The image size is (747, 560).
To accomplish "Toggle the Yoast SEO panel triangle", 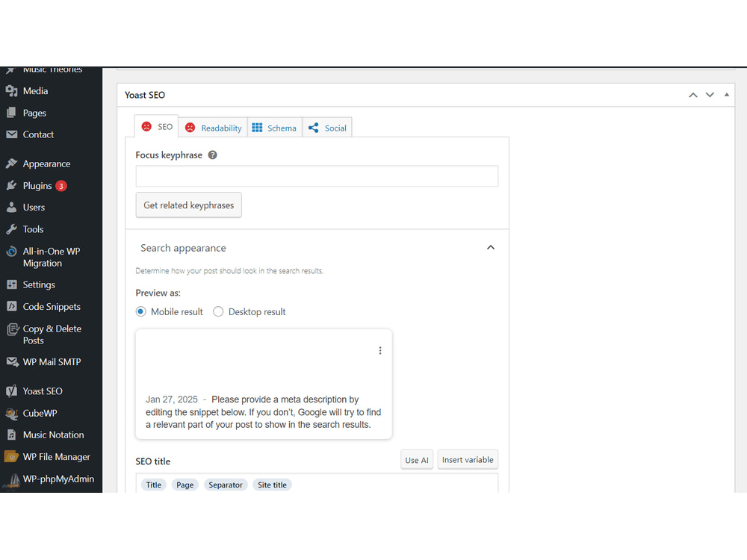I will click(x=727, y=95).
